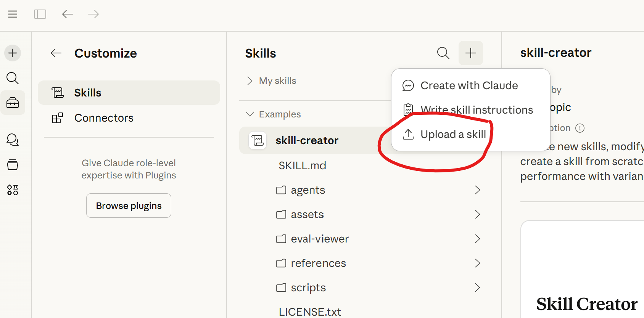Click the Browse plugins button
Viewport: 644px width, 318px height.
pos(129,206)
